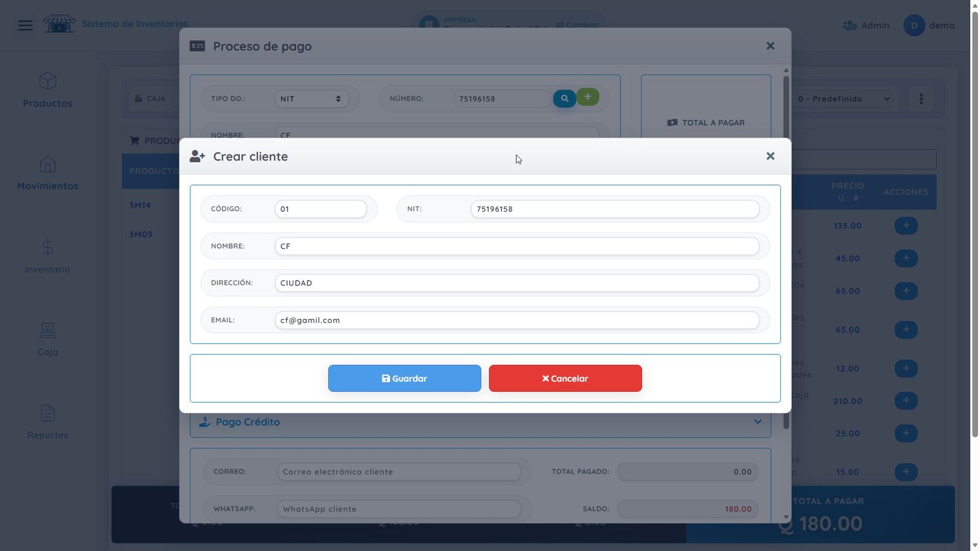Add product priced 15.00 with plus button

coord(906,472)
